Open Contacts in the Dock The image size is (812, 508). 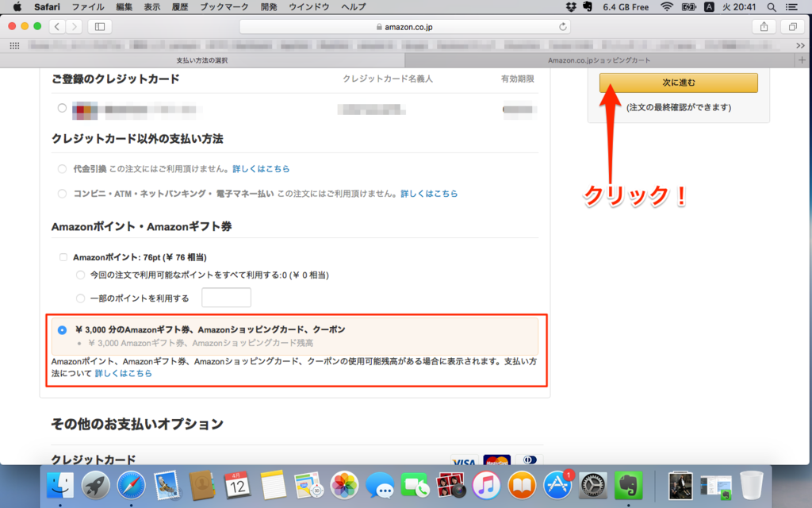[201, 486]
